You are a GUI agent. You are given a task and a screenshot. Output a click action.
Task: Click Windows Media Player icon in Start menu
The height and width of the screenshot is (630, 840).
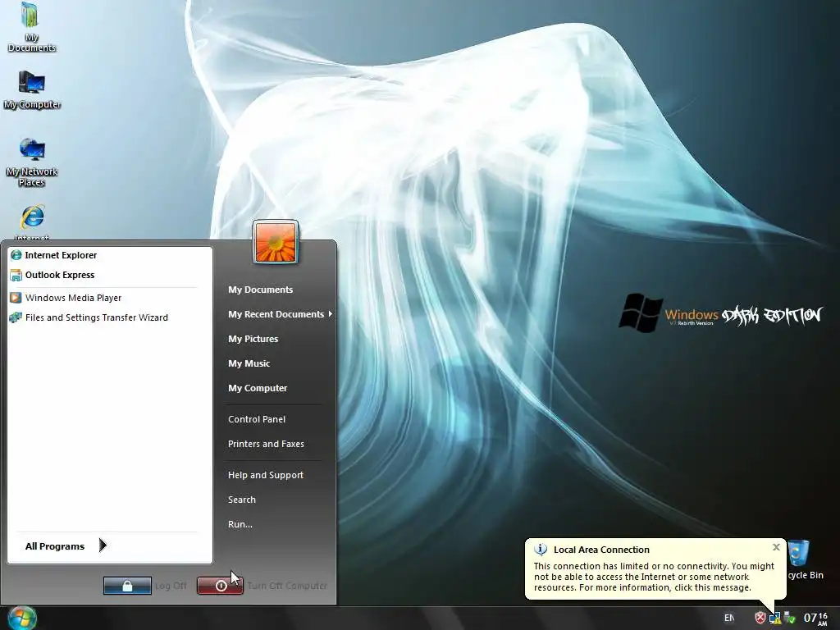pyautogui.click(x=16, y=298)
